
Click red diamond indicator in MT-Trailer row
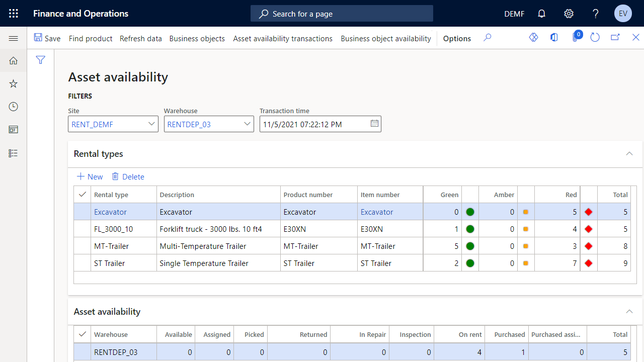589,246
